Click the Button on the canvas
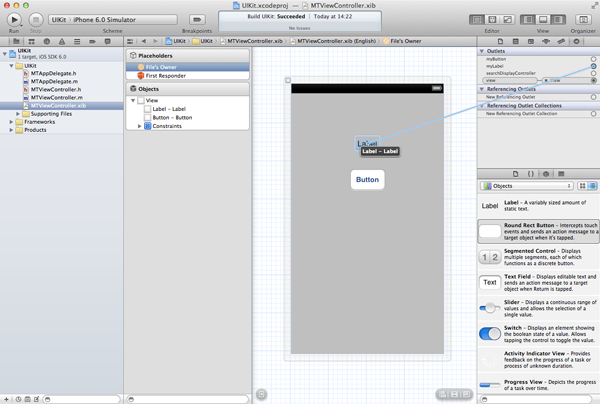This screenshot has width=600, height=404. pyautogui.click(x=367, y=179)
